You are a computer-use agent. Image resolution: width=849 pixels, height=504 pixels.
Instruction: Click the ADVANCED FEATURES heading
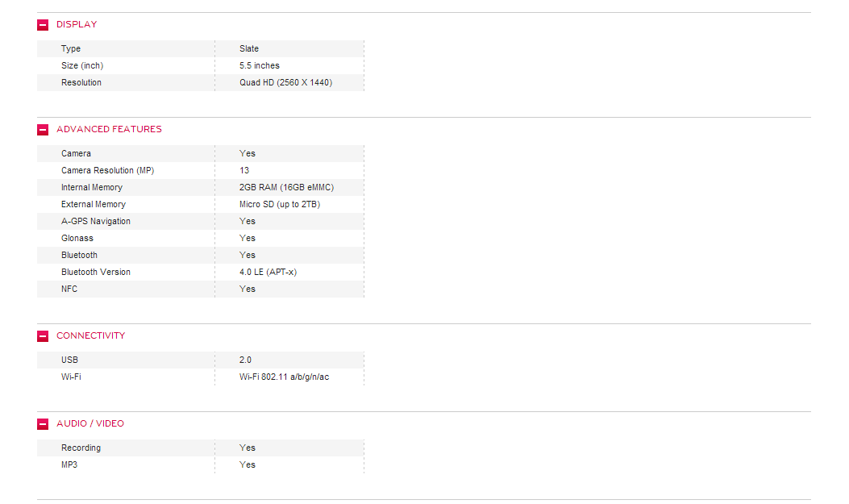point(109,129)
